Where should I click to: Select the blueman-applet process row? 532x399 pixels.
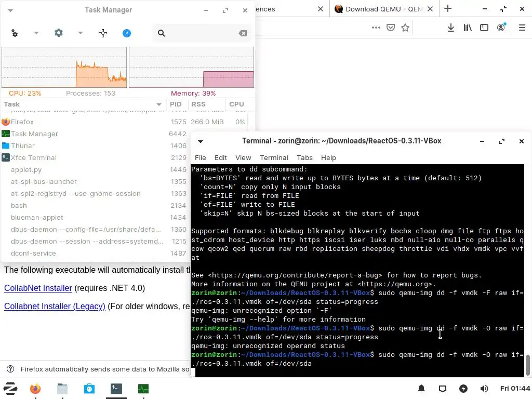point(96,217)
